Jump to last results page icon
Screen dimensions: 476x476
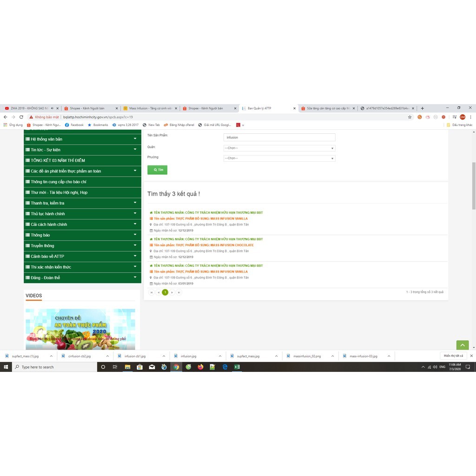point(179,292)
